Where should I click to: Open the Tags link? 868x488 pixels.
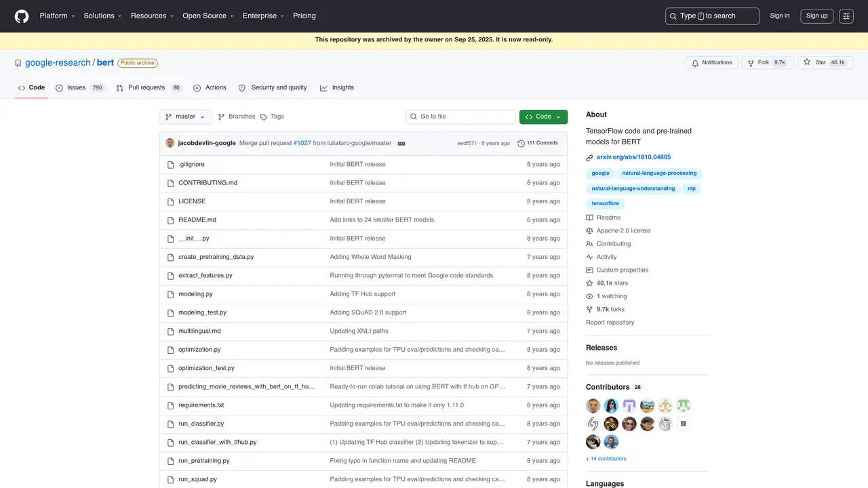272,117
